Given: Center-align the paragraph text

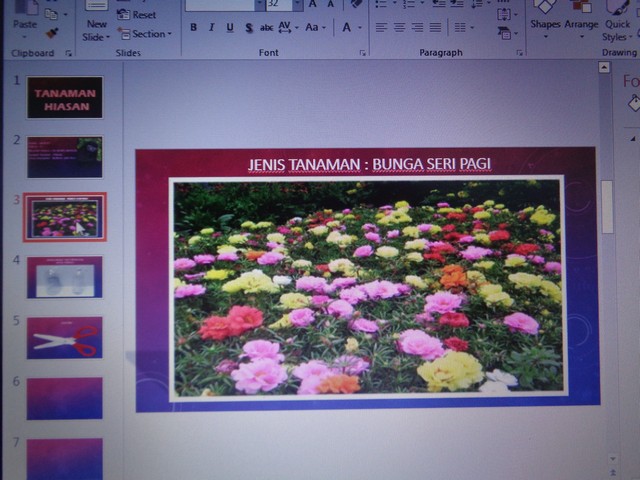Looking at the screenshot, I should coord(398,28).
